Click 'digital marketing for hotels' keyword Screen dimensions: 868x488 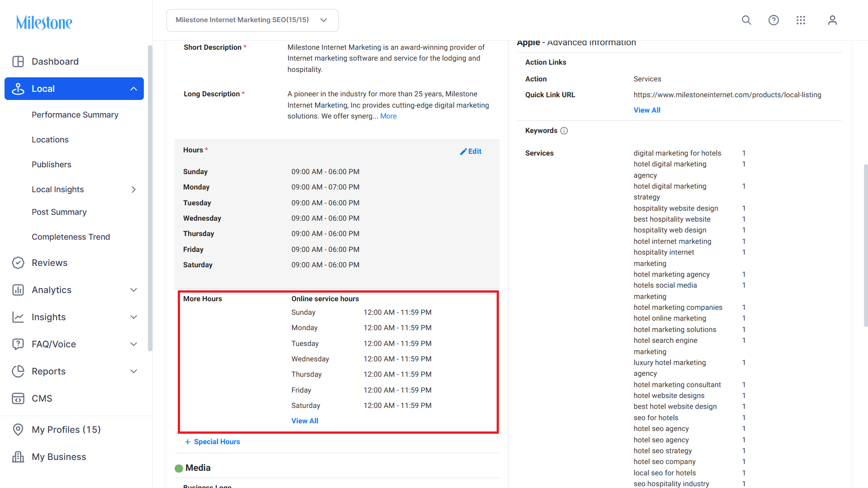point(677,153)
